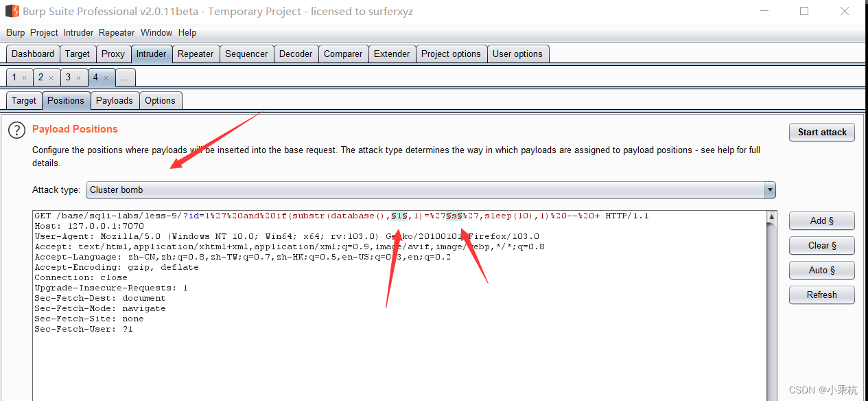Click the Add § button
Screen dimensions: 868x401
coord(822,221)
